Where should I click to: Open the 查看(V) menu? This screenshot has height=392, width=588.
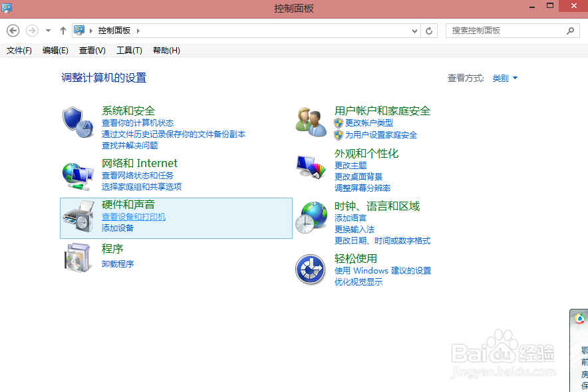(92, 51)
